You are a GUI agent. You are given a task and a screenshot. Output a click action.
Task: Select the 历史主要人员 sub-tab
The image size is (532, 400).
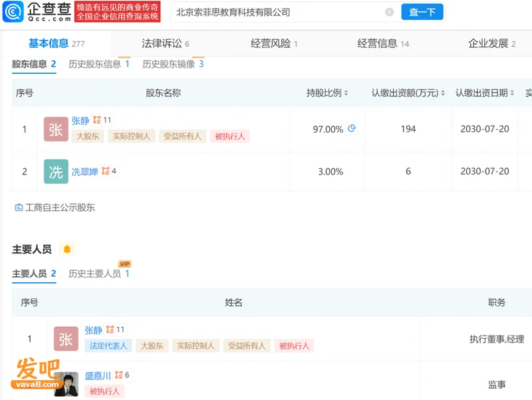[98, 274]
